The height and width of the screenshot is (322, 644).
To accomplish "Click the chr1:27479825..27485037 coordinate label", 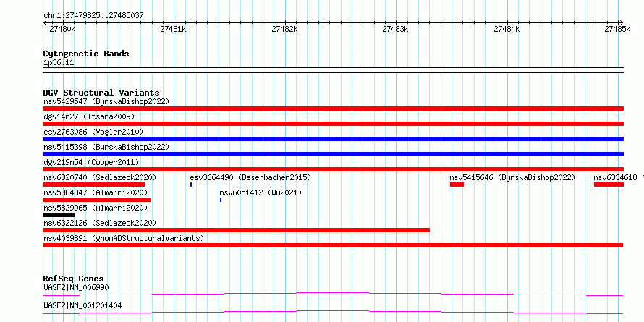I will [93, 16].
